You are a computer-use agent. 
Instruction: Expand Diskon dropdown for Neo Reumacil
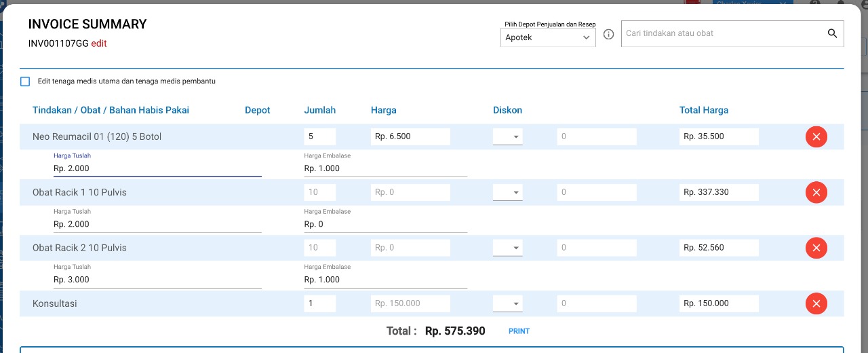(508, 136)
